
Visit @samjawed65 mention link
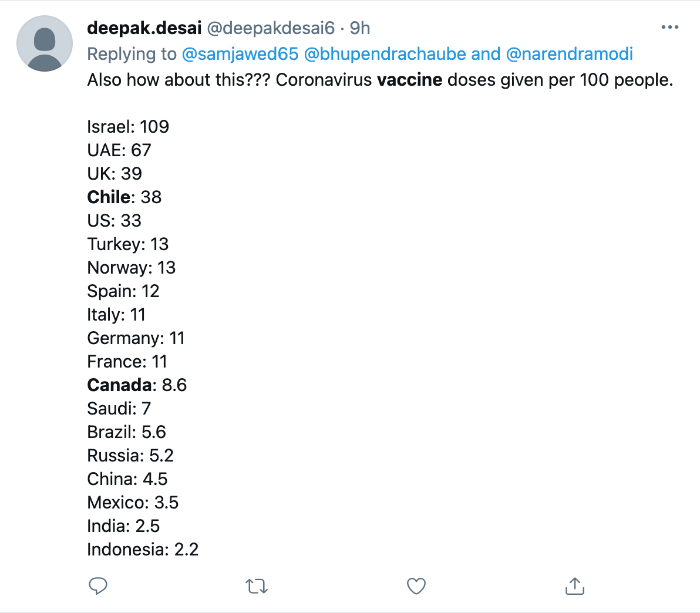[240, 54]
